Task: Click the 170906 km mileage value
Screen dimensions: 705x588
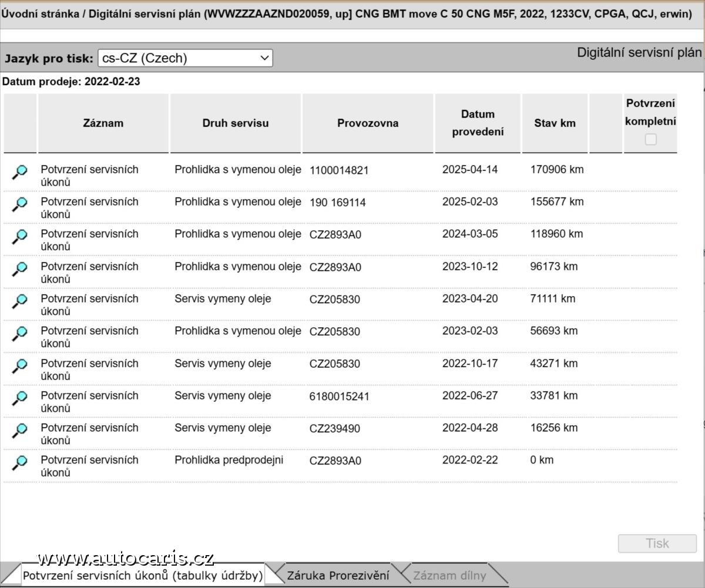Action: tap(557, 170)
